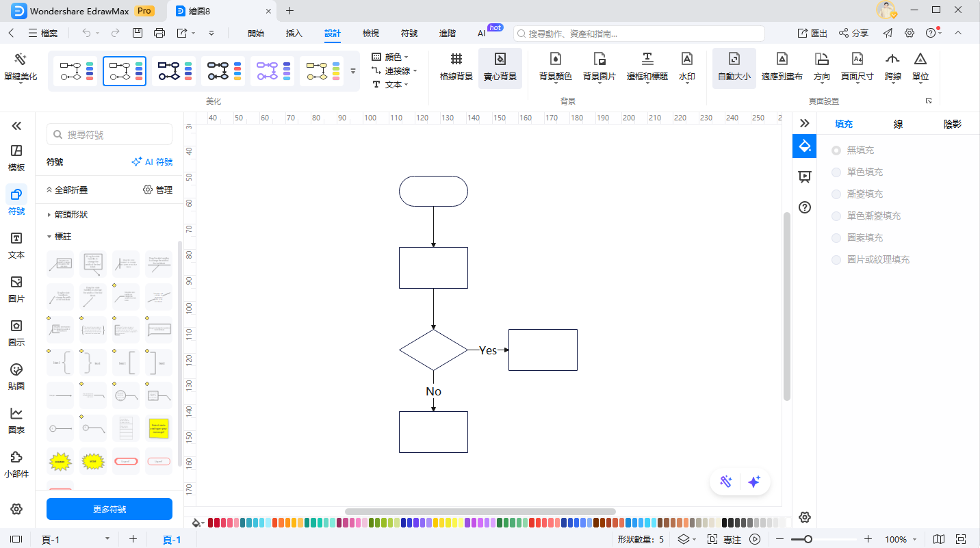
Task: Open the 圖表 chart sidebar panel
Action: (17, 419)
